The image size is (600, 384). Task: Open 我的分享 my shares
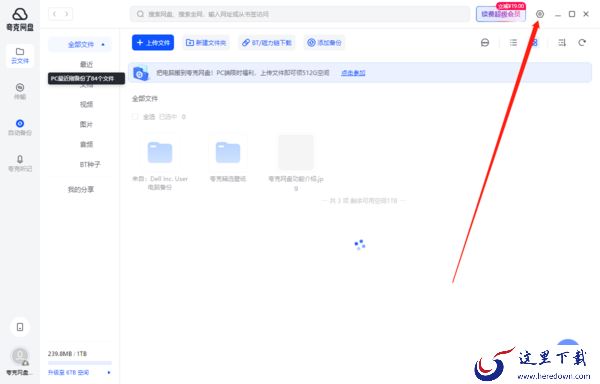(81, 189)
